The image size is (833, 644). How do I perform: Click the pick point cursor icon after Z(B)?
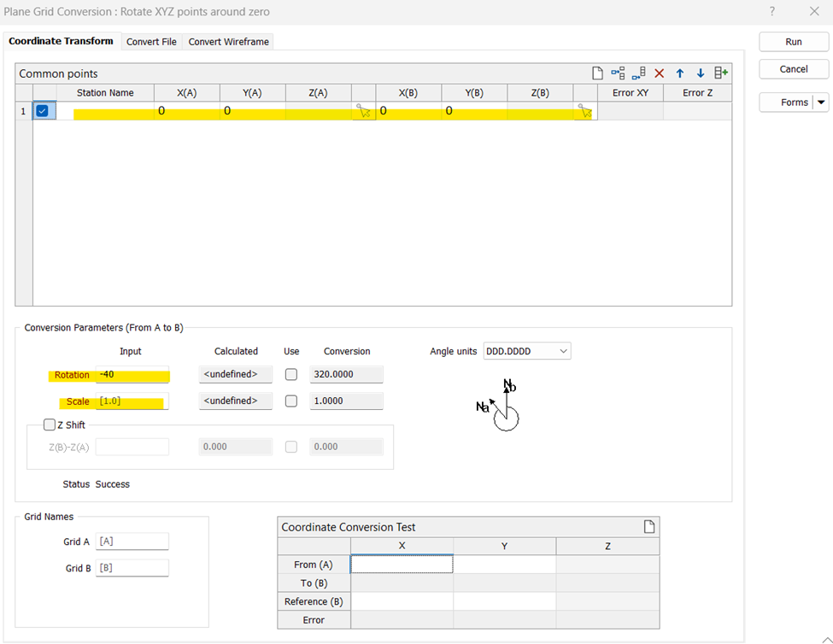[x=585, y=111]
